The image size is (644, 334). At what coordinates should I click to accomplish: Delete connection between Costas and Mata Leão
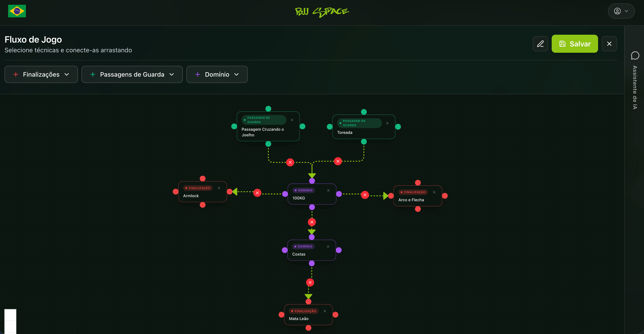(x=310, y=282)
